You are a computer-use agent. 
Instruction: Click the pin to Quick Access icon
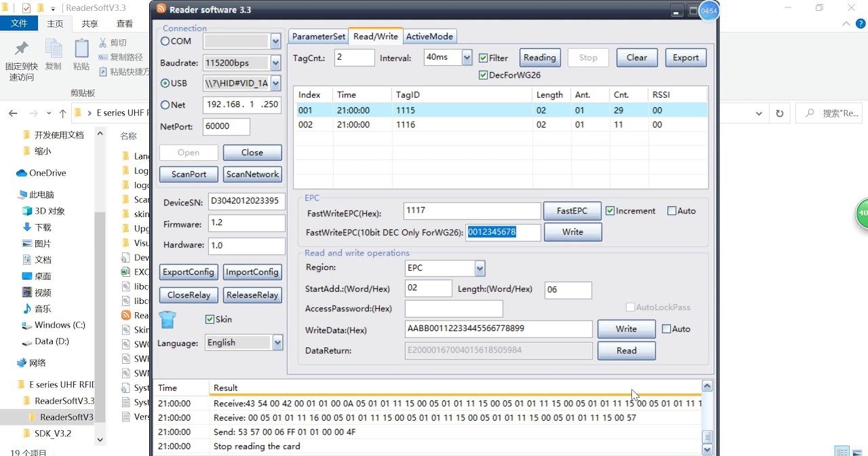coord(22,49)
